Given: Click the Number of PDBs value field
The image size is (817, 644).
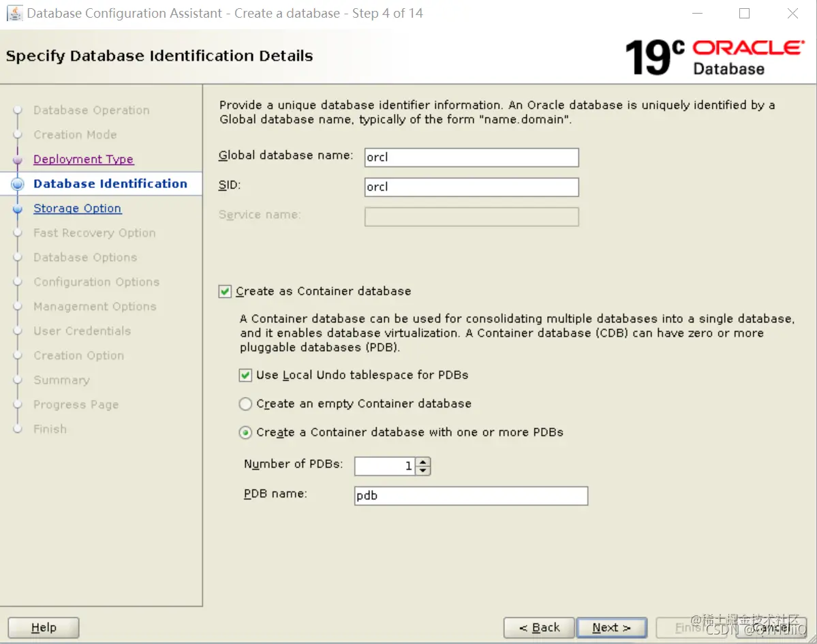Looking at the screenshot, I should [x=385, y=466].
